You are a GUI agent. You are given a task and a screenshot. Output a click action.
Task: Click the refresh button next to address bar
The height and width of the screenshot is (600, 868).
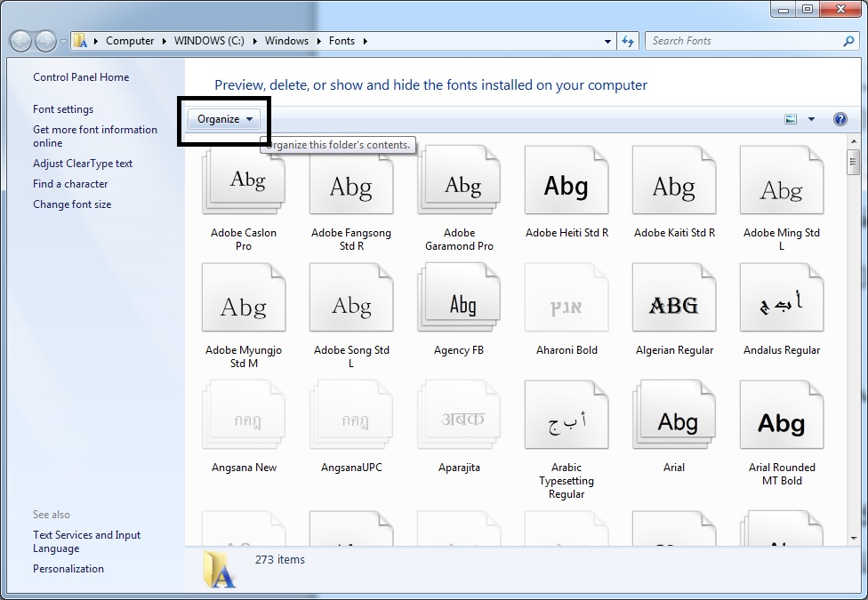628,41
